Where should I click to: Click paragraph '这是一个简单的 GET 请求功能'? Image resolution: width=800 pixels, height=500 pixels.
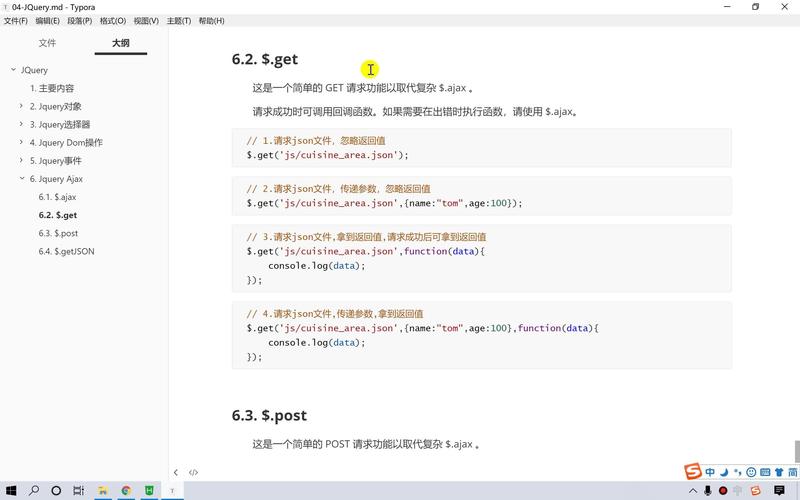363,88
